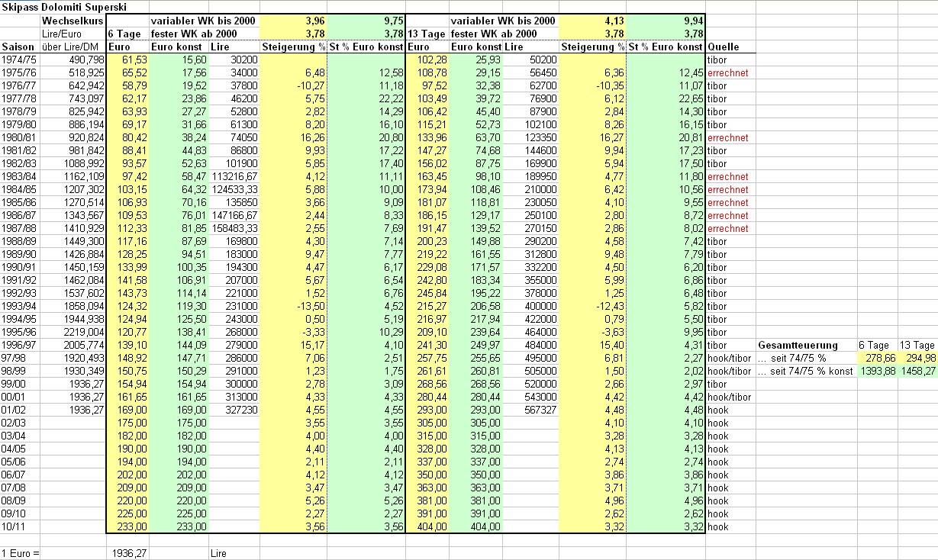The image size is (938, 560).
Task: Click the 2219,004 exchange rate cell
Action: (x=72, y=332)
